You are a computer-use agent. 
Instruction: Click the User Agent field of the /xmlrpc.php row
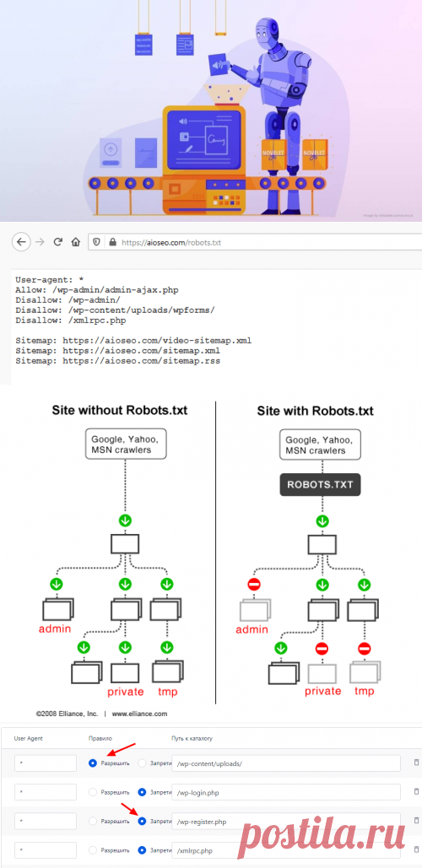pyautogui.click(x=46, y=850)
